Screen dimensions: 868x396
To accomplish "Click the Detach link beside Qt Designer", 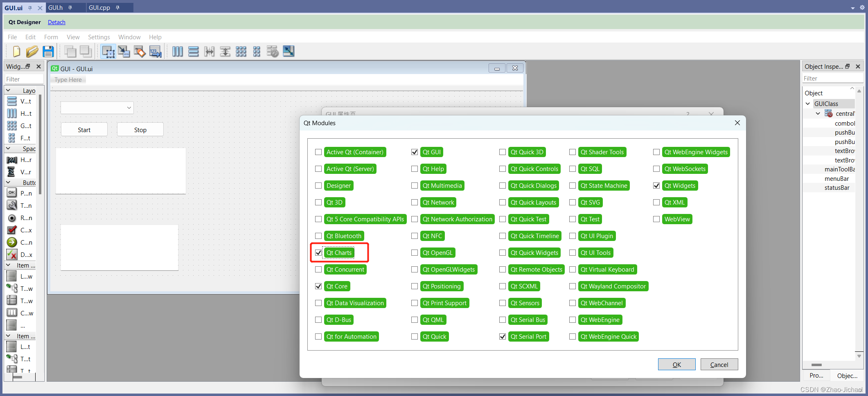I will pyautogui.click(x=56, y=22).
